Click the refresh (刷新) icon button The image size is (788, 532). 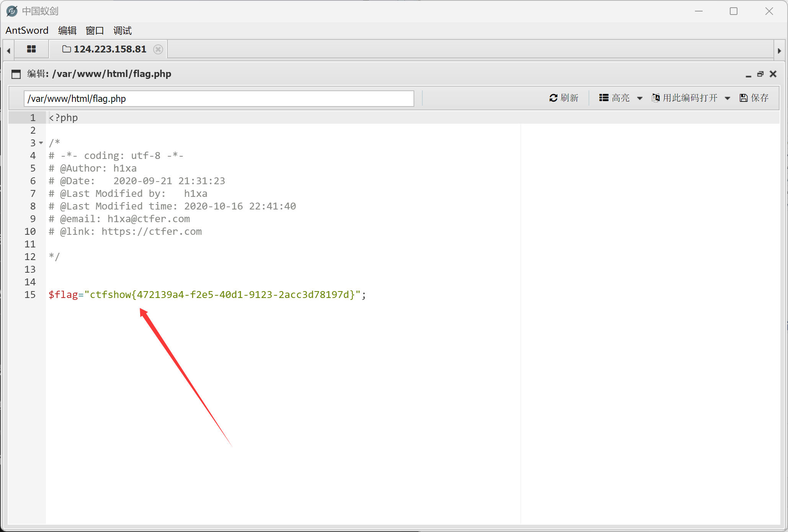553,98
